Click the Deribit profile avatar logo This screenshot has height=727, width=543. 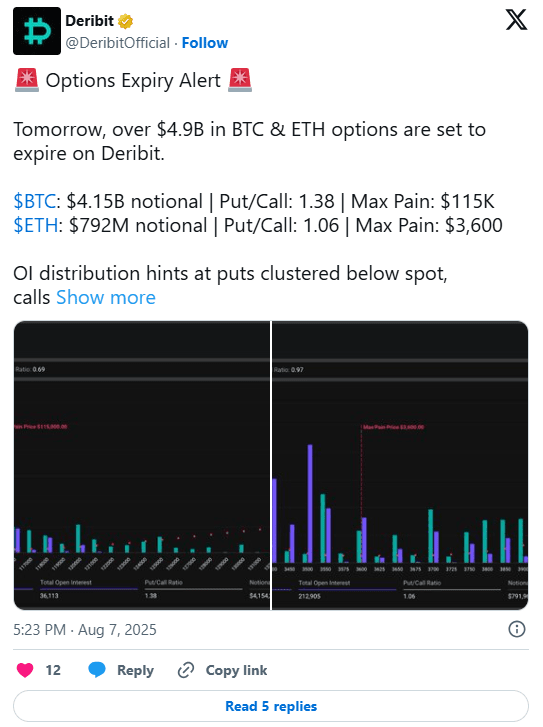point(37,31)
